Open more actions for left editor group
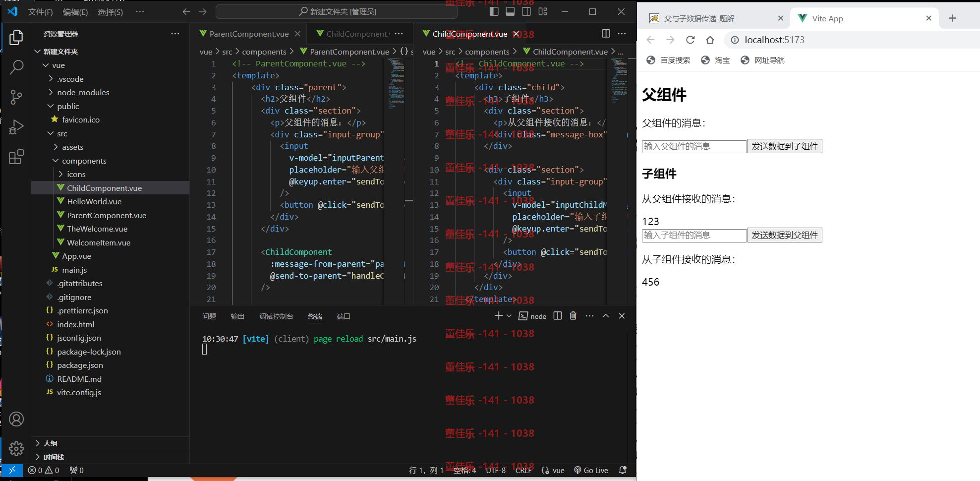 coord(399,34)
